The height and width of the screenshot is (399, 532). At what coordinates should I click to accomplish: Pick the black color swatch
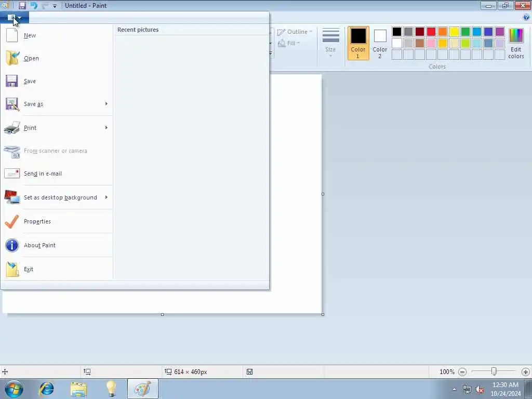pyautogui.click(x=396, y=32)
